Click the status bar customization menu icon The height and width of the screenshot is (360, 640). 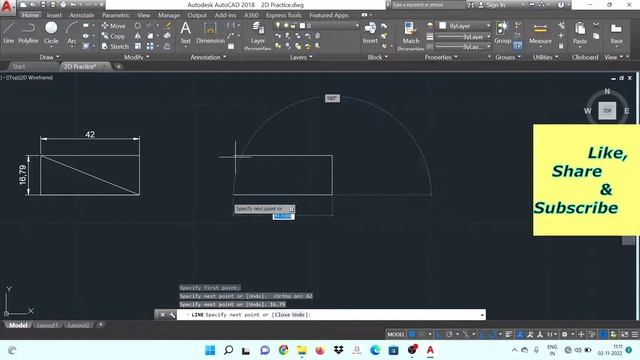tap(635, 334)
